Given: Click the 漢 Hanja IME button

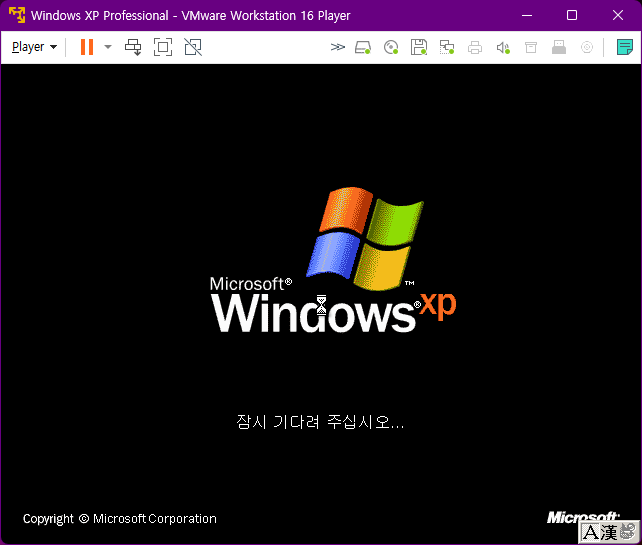Looking at the screenshot, I should (609, 533).
